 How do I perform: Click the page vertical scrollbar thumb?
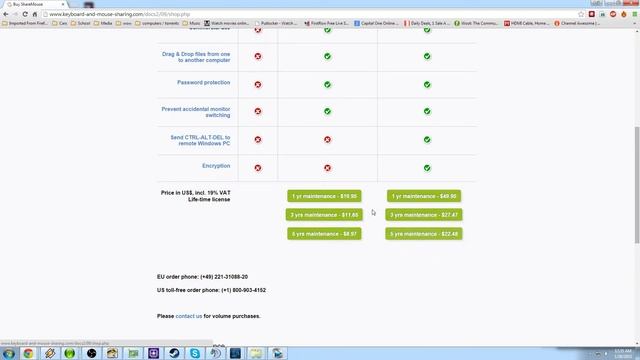tap(637, 185)
